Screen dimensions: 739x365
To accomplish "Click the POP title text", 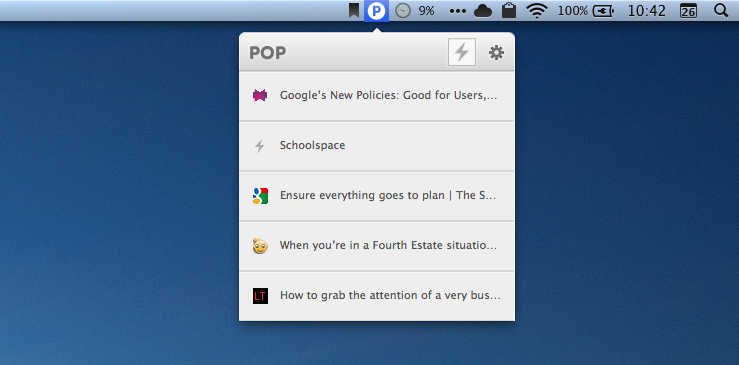I will [x=267, y=53].
